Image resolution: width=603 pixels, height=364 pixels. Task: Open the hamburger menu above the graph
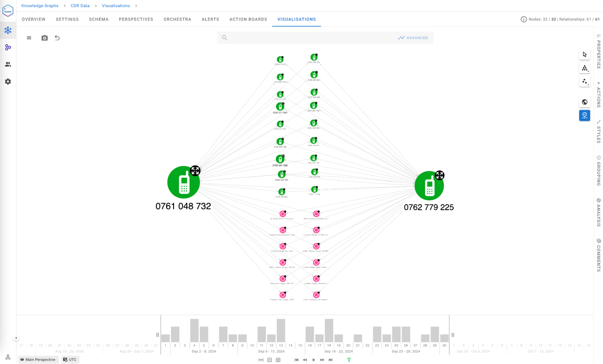tap(29, 38)
